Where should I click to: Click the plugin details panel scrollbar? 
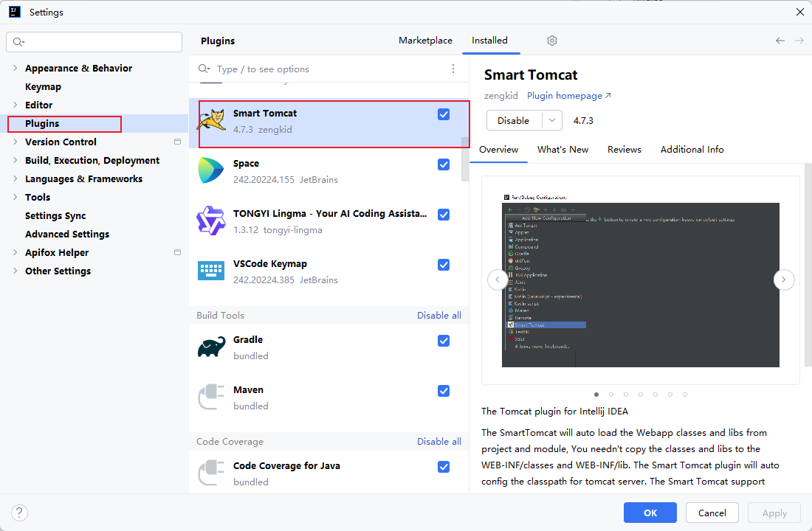click(x=808, y=265)
